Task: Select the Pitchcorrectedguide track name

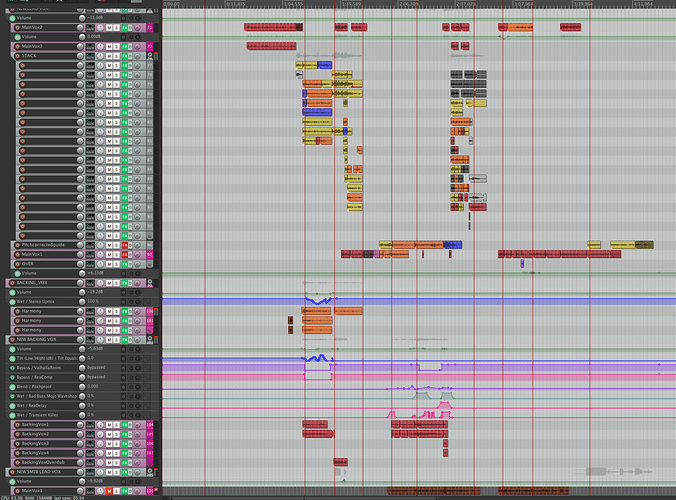Action: (x=43, y=245)
